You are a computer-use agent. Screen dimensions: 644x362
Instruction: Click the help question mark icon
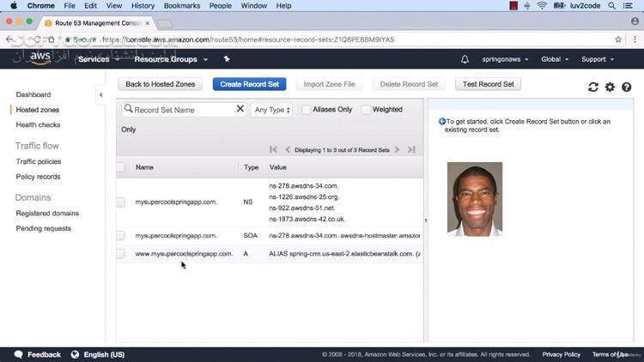point(627,87)
